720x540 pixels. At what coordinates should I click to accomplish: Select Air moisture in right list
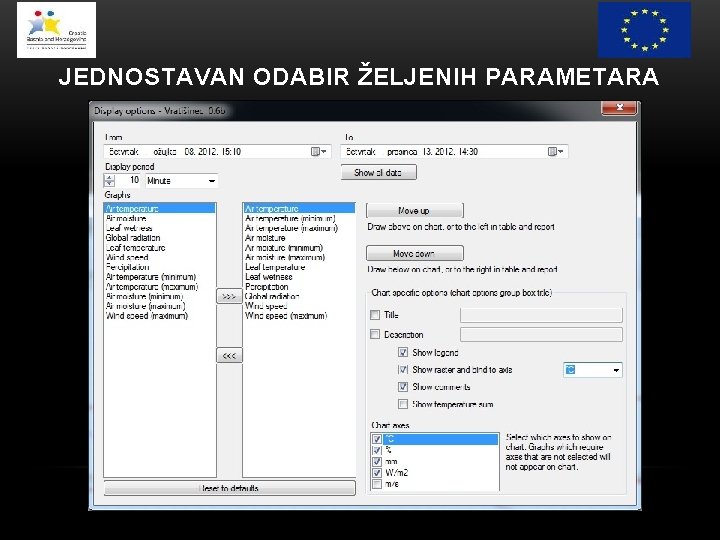(x=299, y=238)
